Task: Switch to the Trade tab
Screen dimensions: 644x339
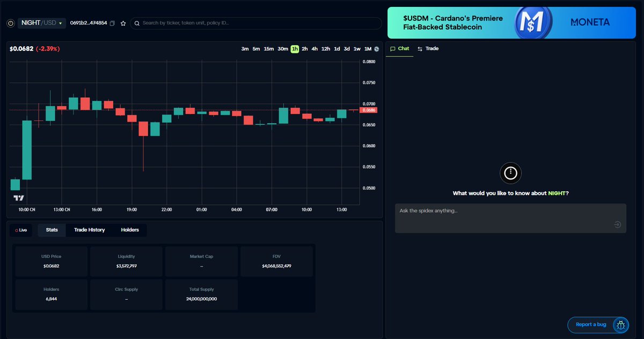Action: 428,48
